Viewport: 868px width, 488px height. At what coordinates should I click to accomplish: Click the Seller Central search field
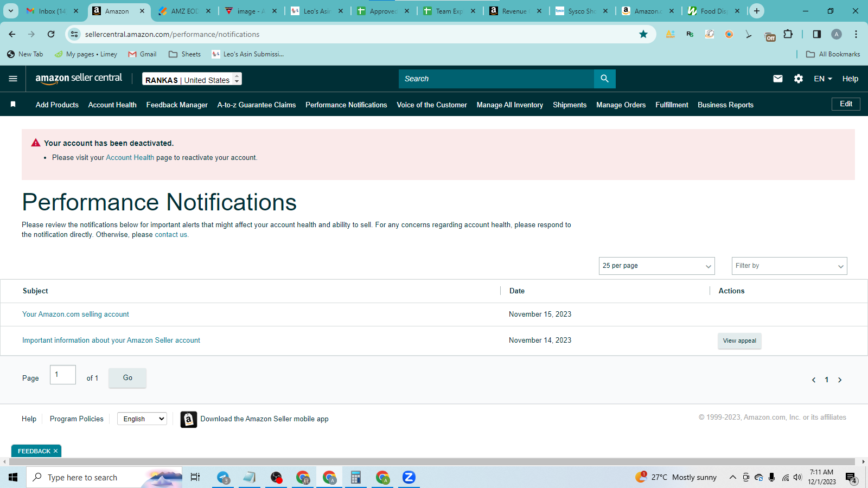[x=496, y=79]
